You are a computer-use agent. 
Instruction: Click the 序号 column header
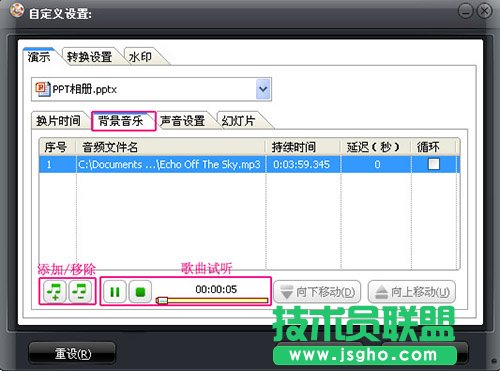[x=57, y=147]
